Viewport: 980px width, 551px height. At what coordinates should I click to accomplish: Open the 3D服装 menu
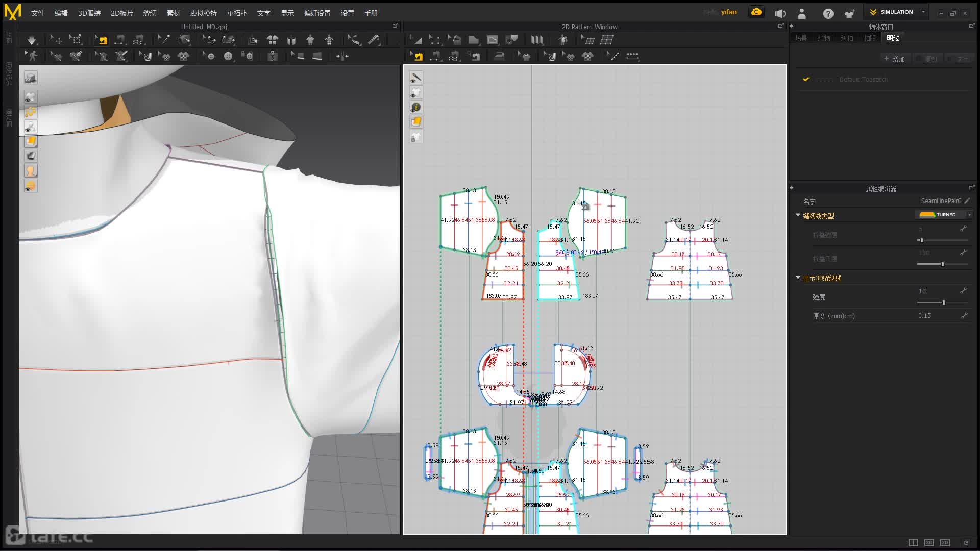pyautogui.click(x=89, y=13)
